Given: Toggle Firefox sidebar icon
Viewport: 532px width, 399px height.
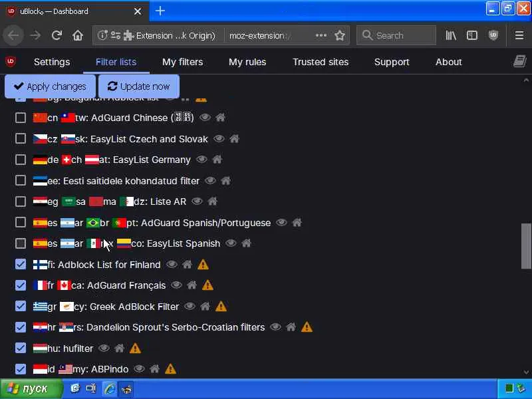Looking at the screenshot, I should [x=472, y=35].
